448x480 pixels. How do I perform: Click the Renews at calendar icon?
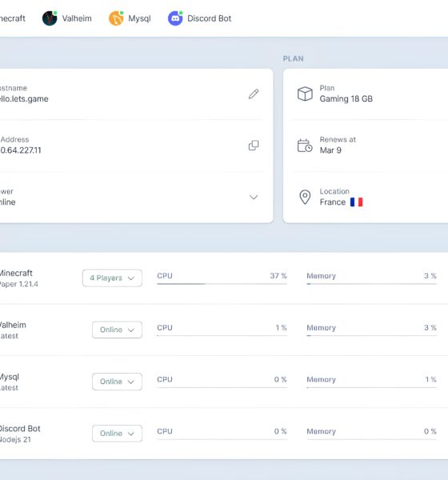(x=305, y=146)
